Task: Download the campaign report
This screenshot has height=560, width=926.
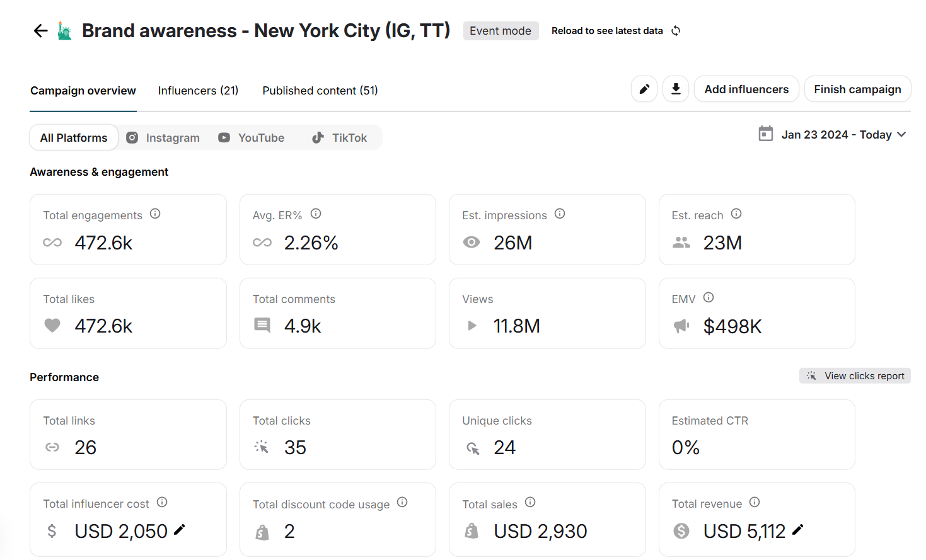Action: pyautogui.click(x=676, y=89)
